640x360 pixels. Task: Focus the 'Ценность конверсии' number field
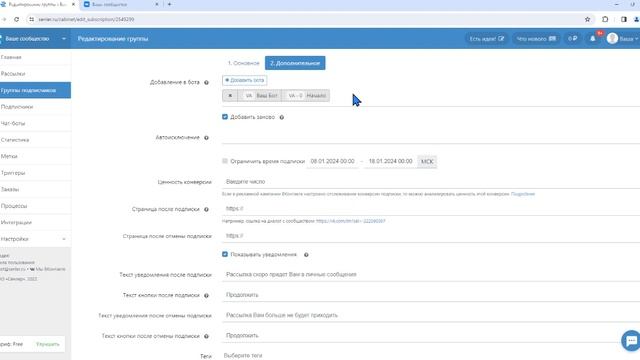(431, 182)
